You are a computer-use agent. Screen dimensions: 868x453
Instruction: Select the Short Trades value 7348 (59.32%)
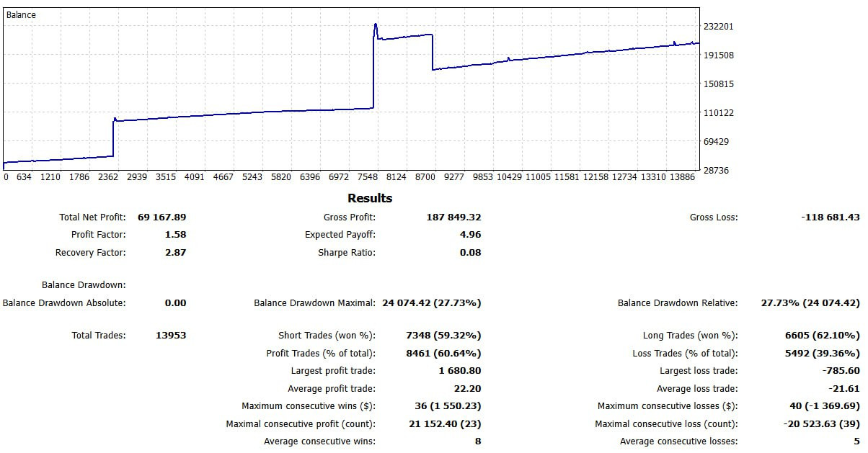coord(443,336)
